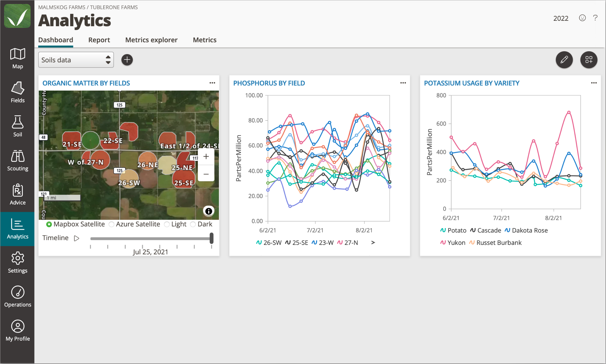Go to Fields in the sidebar

pos(17,93)
